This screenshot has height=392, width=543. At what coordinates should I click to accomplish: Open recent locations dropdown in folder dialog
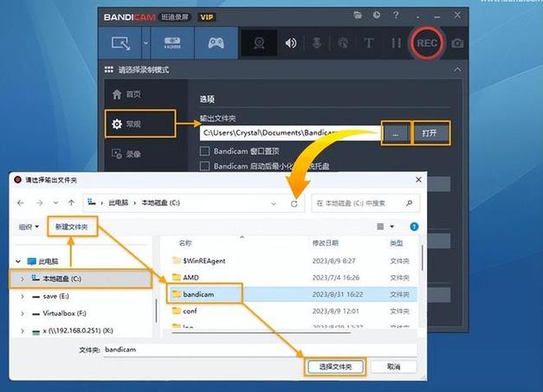[x=55, y=202]
